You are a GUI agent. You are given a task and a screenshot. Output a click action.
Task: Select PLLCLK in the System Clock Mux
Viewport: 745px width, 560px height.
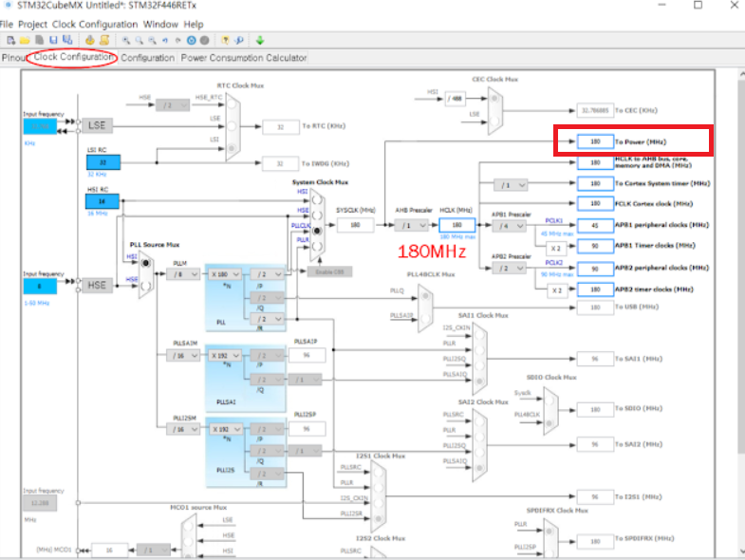tap(317, 231)
